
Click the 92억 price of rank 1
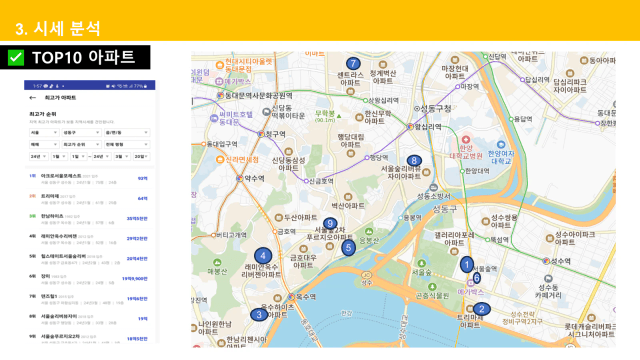point(142,178)
